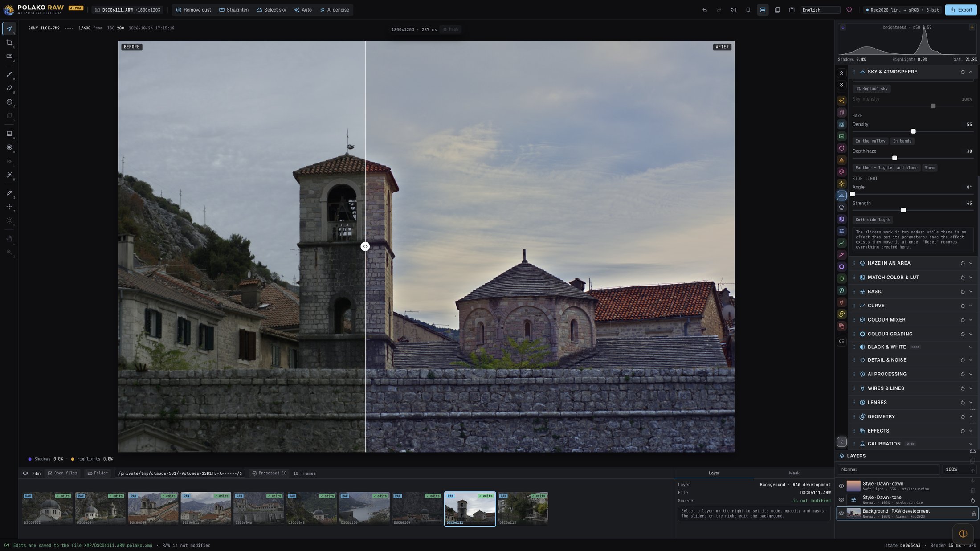The width and height of the screenshot is (980, 551).
Task: Select the Brush tool in left toolbar
Action: (9, 74)
